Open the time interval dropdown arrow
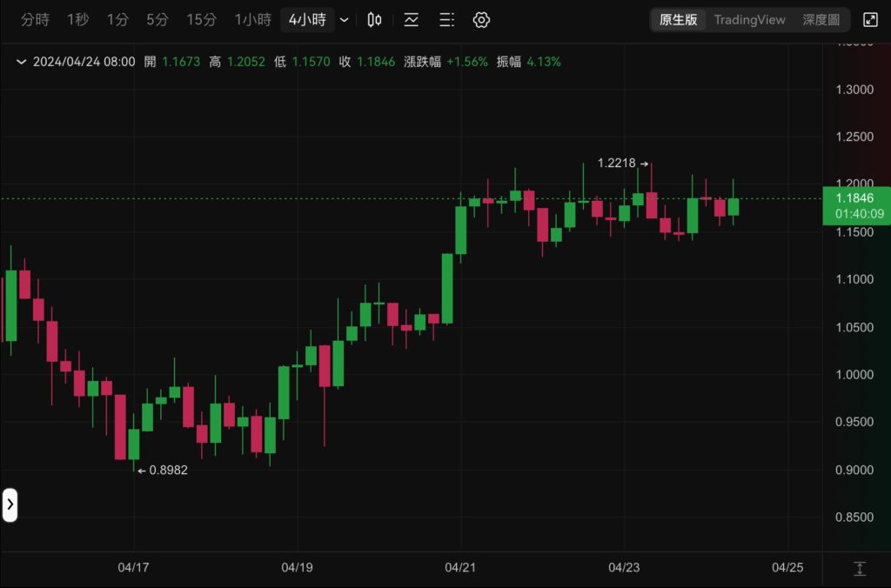891x588 pixels. pyautogui.click(x=345, y=20)
